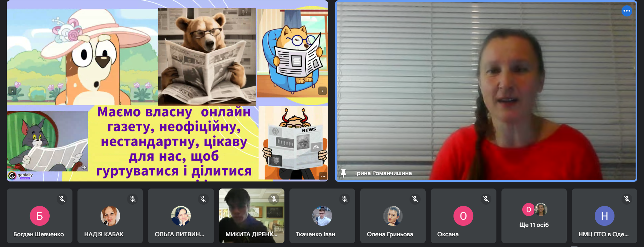The height and width of the screenshot is (247, 644).
Task: Select the purple "Н" avatar of НМЦ ПТО
Action: (604, 216)
